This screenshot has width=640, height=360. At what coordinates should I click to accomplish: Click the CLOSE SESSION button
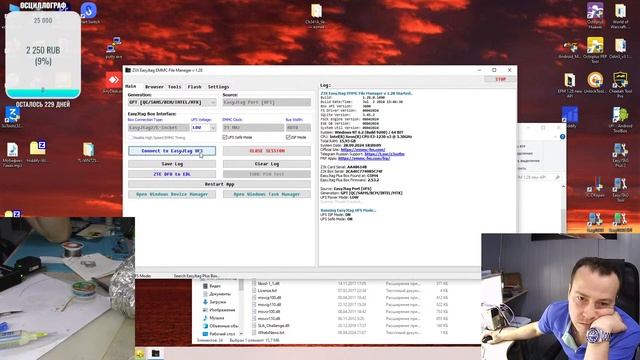tap(267, 151)
